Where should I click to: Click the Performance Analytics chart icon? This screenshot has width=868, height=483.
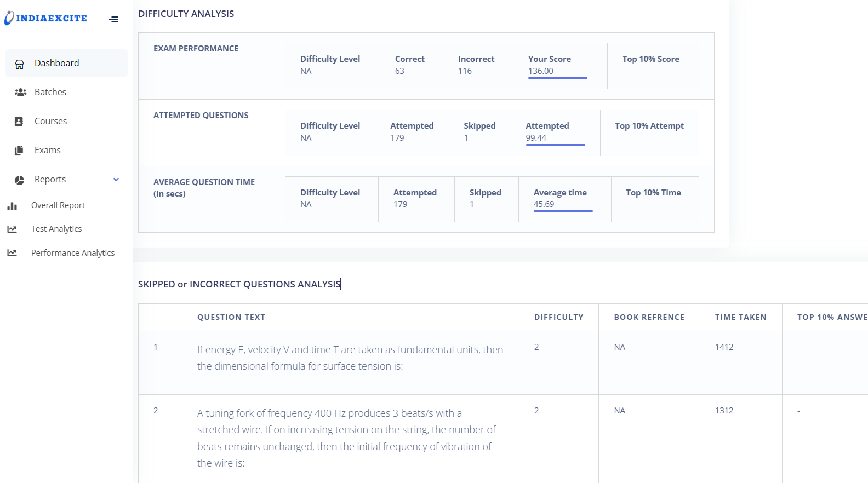click(12, 253)
